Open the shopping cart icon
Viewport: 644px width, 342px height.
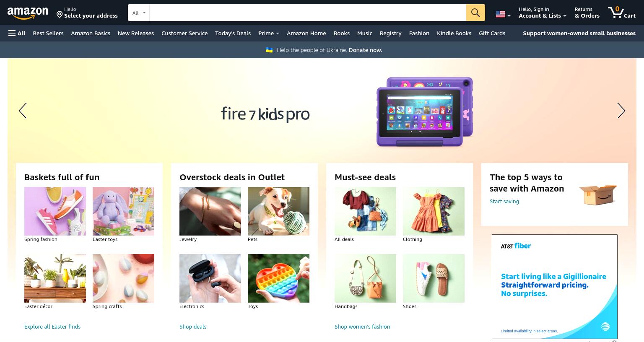coord(622,12)
